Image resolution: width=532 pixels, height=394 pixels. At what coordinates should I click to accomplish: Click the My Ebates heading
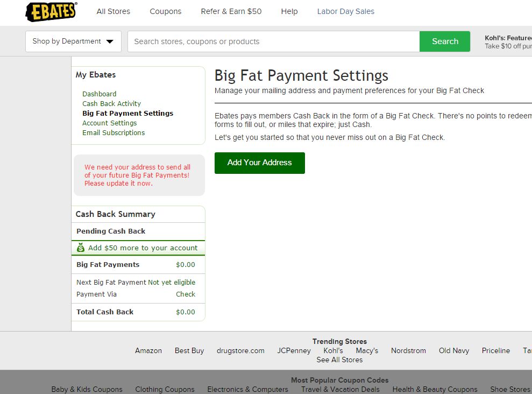tap(96, 75)
